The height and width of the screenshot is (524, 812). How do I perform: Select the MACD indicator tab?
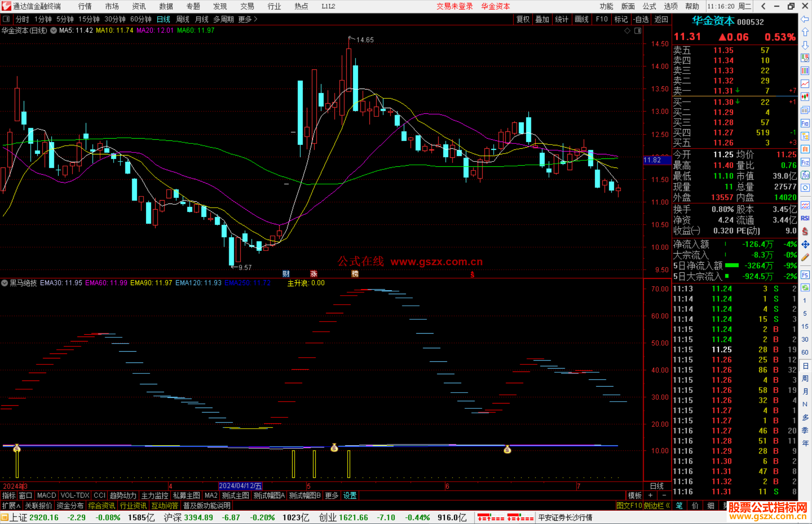pos(46,495)
